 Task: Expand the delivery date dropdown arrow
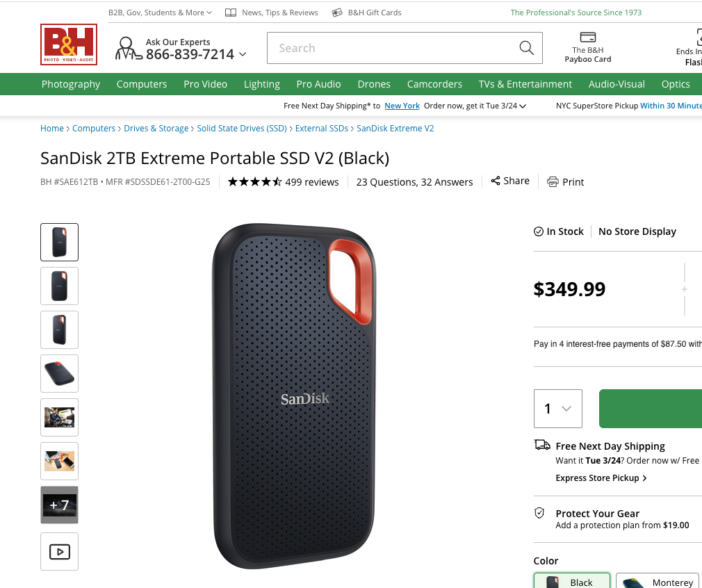pyautogui.click(x=523, y=106)
